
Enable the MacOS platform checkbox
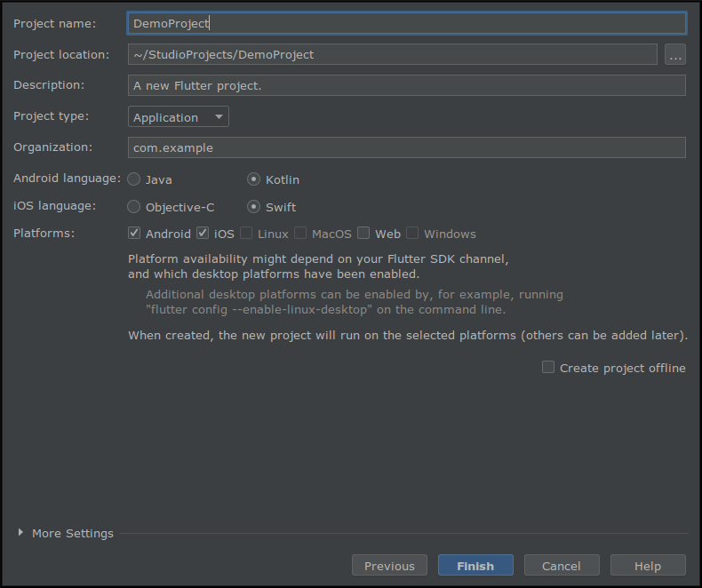[300, 234]
